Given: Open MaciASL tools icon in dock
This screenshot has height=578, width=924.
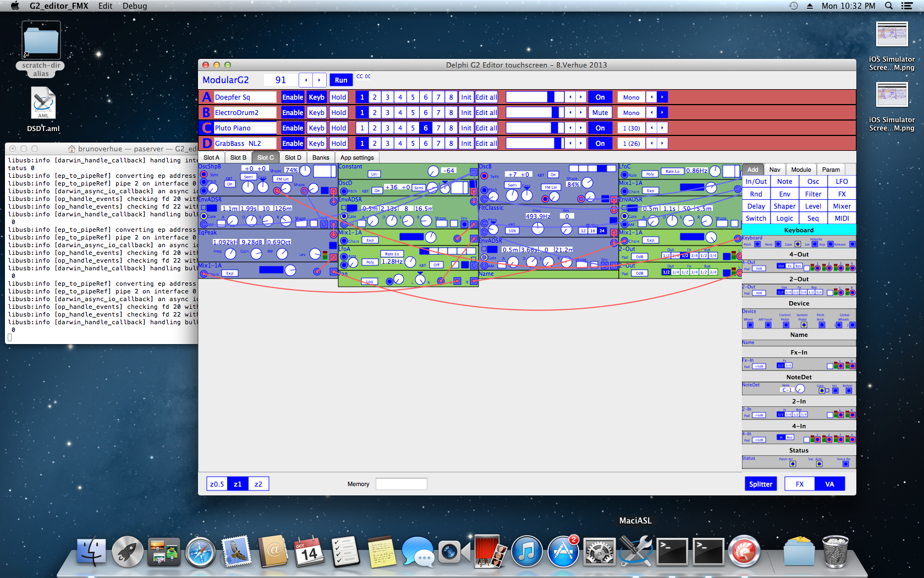Looking at the screenshot, I should [x=636, y=551].
